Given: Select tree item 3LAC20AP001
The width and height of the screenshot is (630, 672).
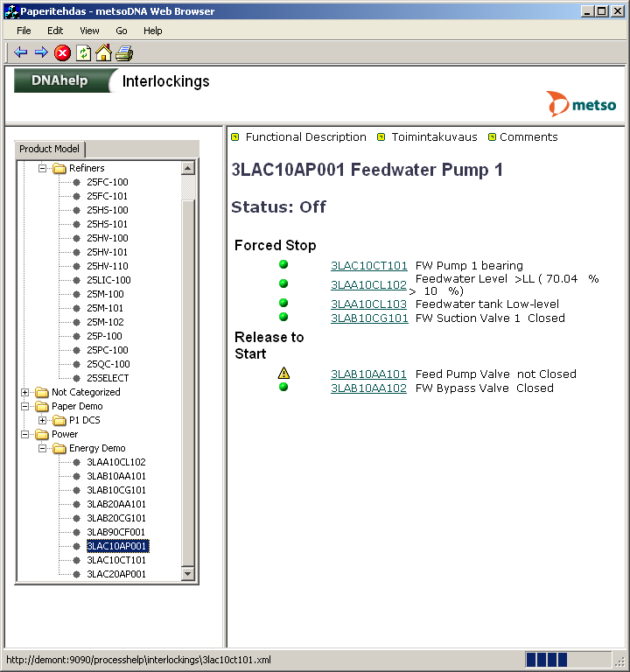Looking at the screenshot, I should tap(116, 574).
